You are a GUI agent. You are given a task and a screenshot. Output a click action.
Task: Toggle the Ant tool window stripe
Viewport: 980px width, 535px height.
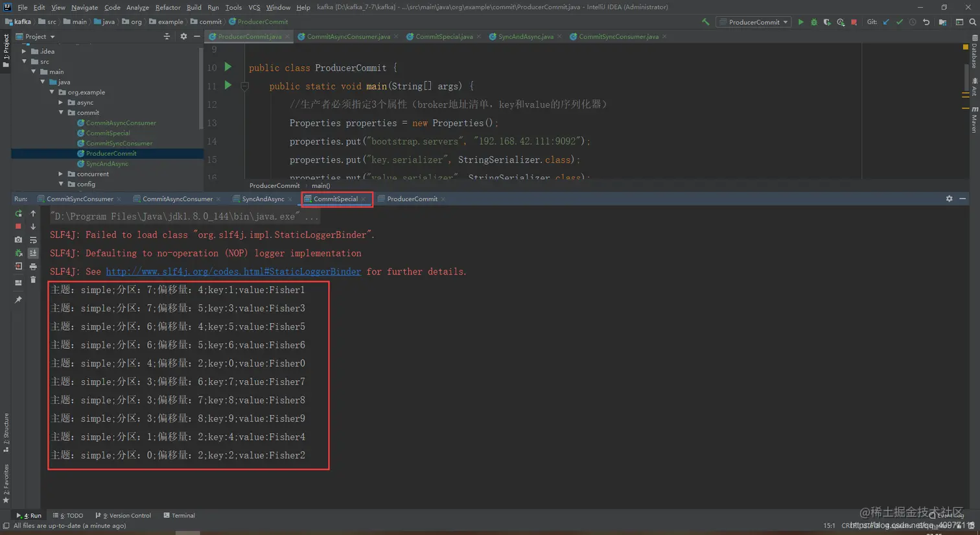974,87
